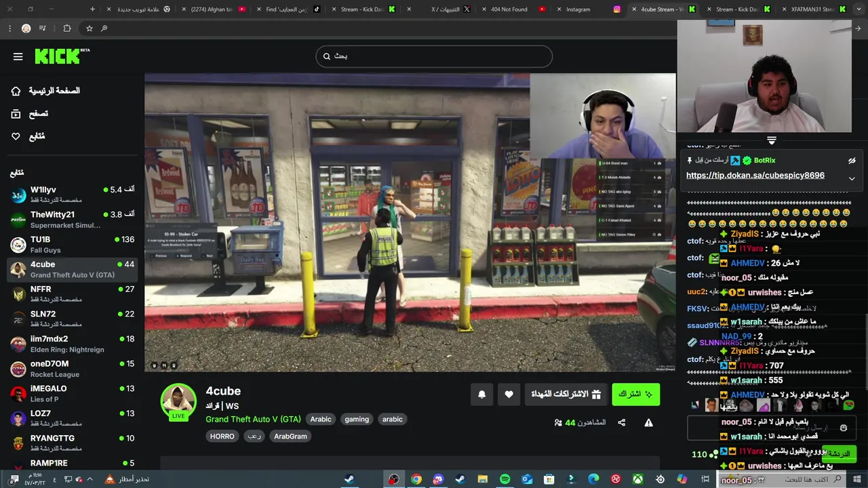Click the 4cube streamer avatar
This screenshot has width=868, height=488.
(178, 401)
